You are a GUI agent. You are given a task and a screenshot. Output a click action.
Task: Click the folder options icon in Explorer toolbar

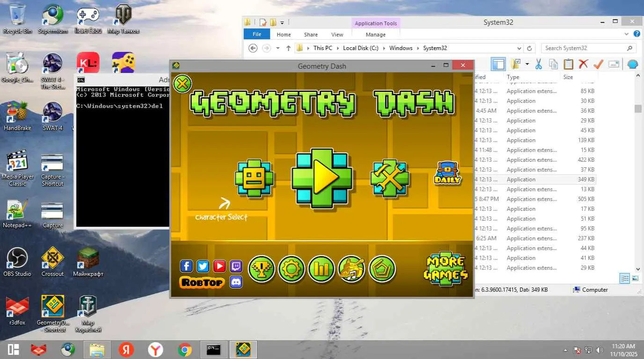[516, 65]
